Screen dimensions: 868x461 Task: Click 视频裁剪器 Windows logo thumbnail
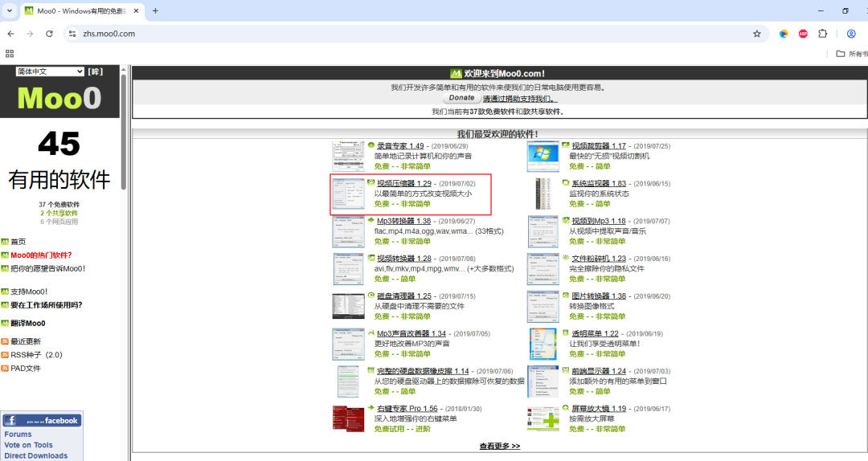(543, 156)
